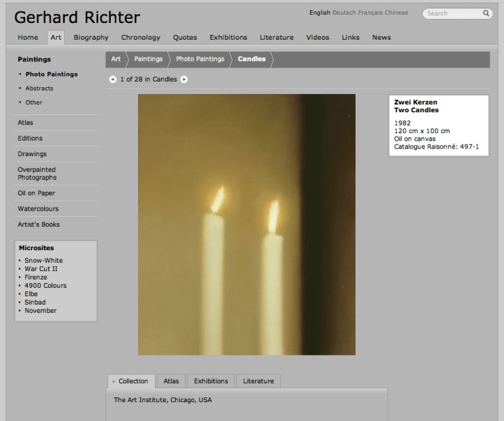
Task: Open the Watercolours sidebar section
Action: point(38,209)
